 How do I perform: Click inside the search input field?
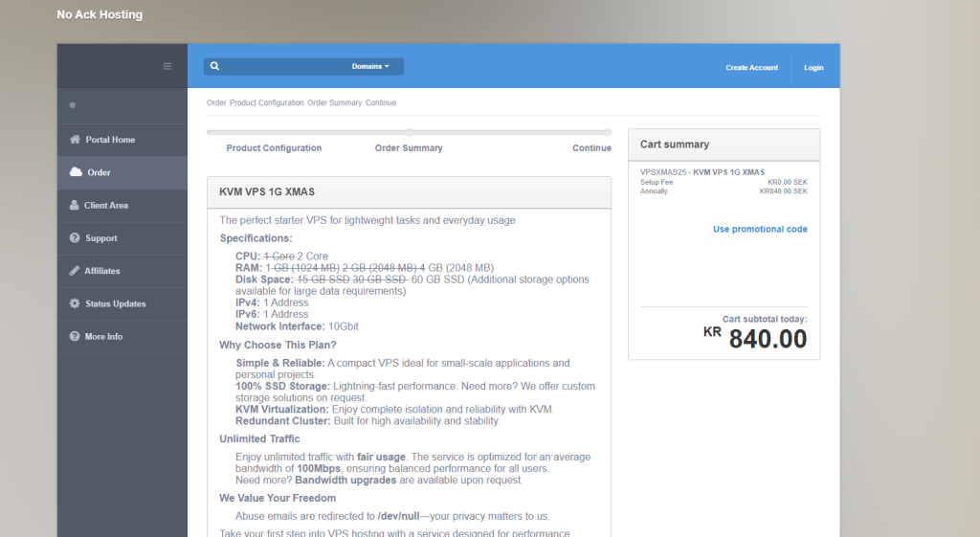click(283, 66)
